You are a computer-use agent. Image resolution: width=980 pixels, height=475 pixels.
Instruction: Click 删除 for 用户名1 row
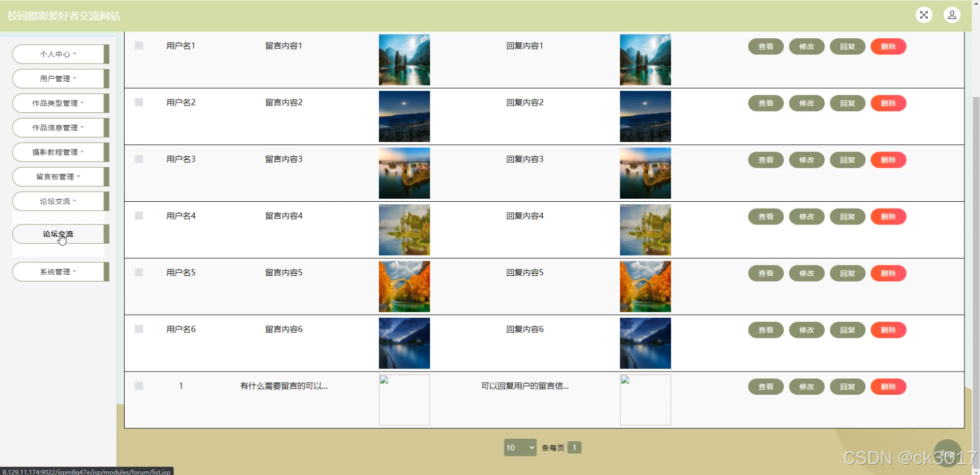tap(888, 47)
